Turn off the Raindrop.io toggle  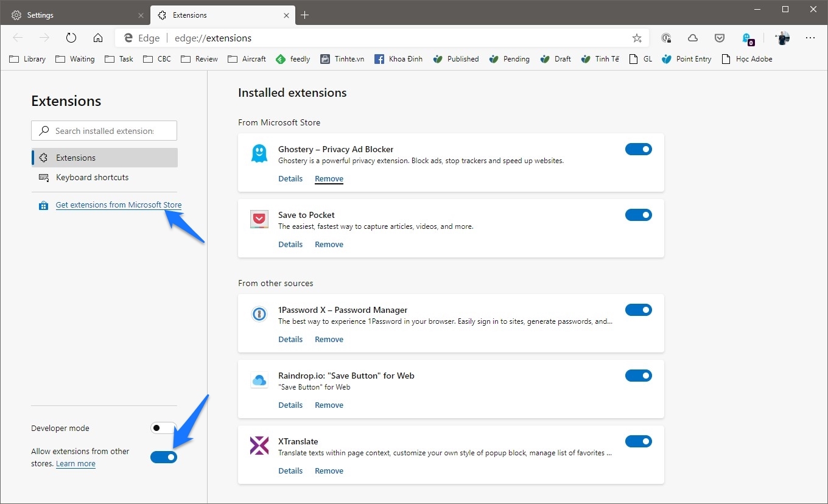click(639, 376)
